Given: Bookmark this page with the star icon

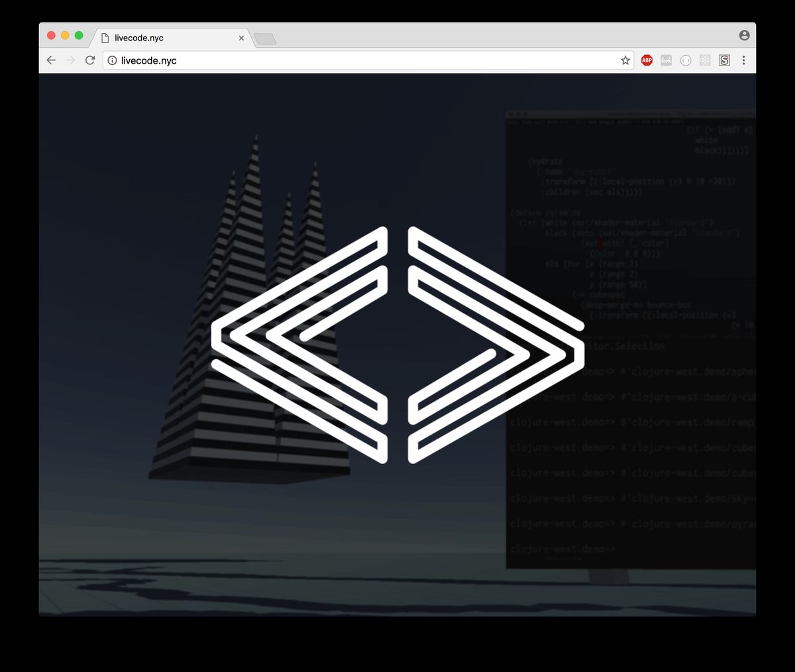Looking at the screenshot, I should pos(625,60).
